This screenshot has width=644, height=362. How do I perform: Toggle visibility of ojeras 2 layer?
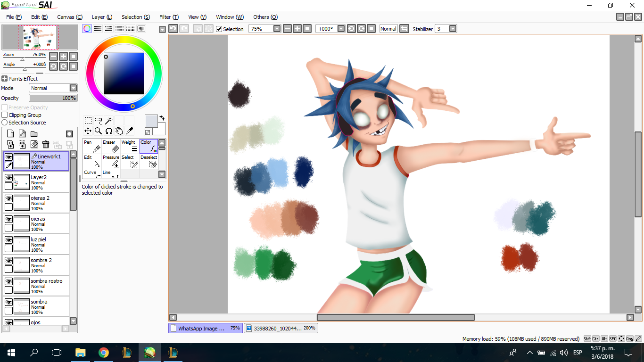click(8, 198)
